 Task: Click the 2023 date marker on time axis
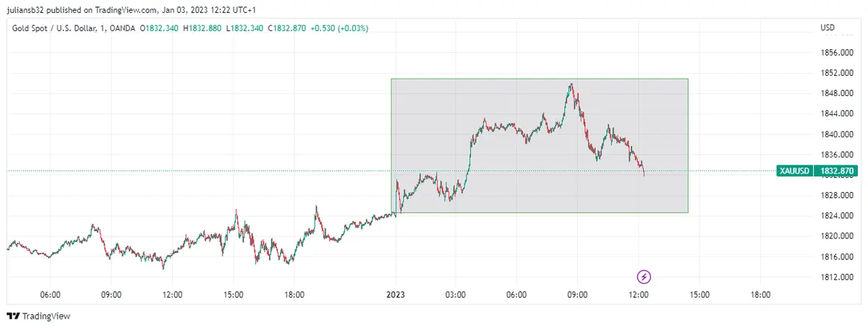[x=395, y=295]
